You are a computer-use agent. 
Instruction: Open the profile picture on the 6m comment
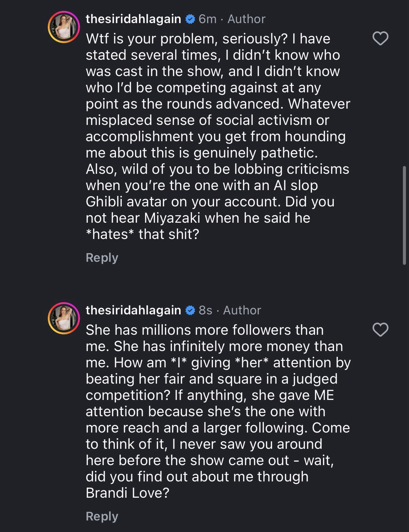click(x=64, y=27)
